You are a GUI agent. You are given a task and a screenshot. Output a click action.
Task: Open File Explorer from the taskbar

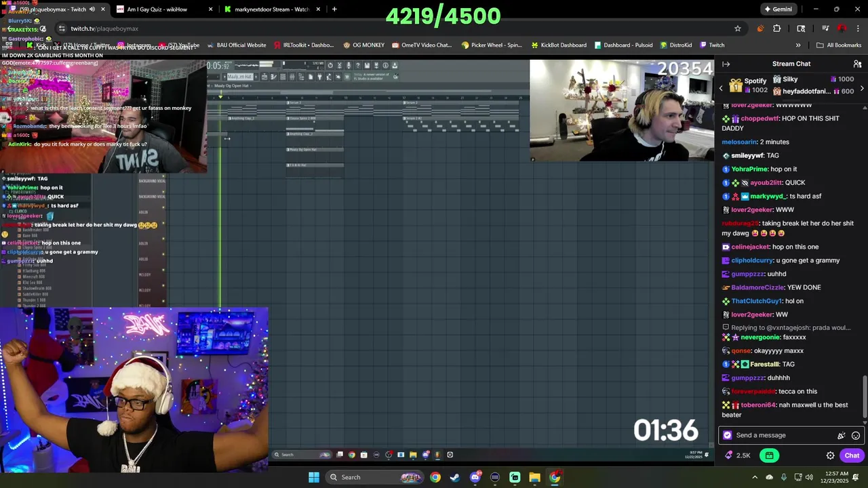point(535,477)
